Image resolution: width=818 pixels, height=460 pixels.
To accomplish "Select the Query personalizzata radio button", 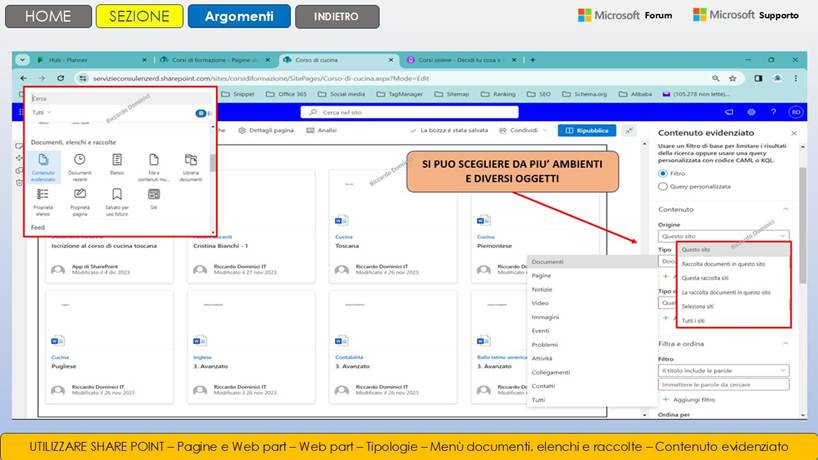I will click(663, 186).
